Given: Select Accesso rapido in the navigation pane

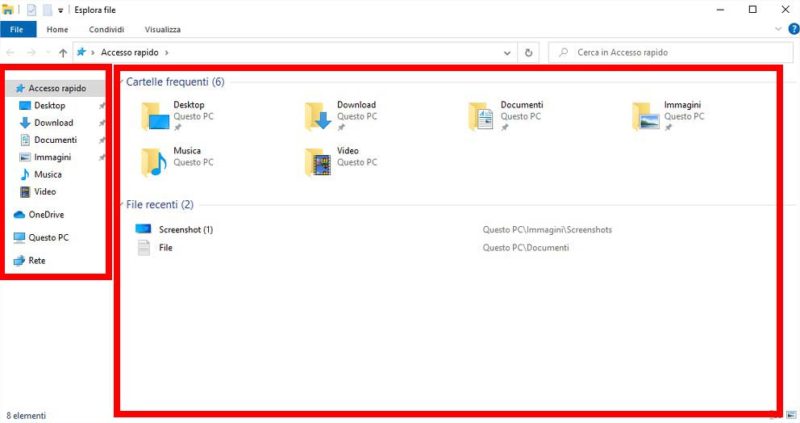Looking at the screenshot, I should click(x=56, y=88).
